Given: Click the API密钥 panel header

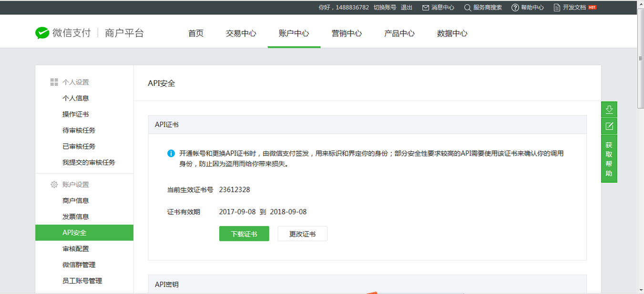Looking at the screenshot, I should (368, 284).
